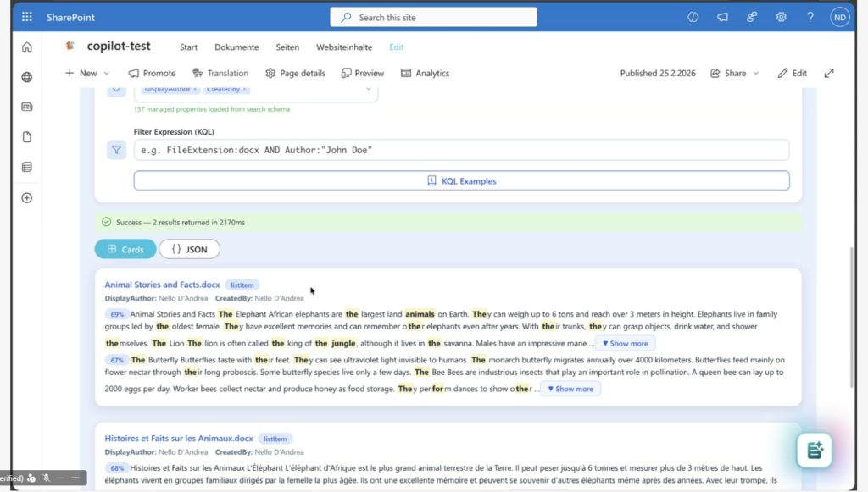This screenshot has width=868, height=492.
Task: Remove the CreatedBy property tag
Action: coord(244,89)
